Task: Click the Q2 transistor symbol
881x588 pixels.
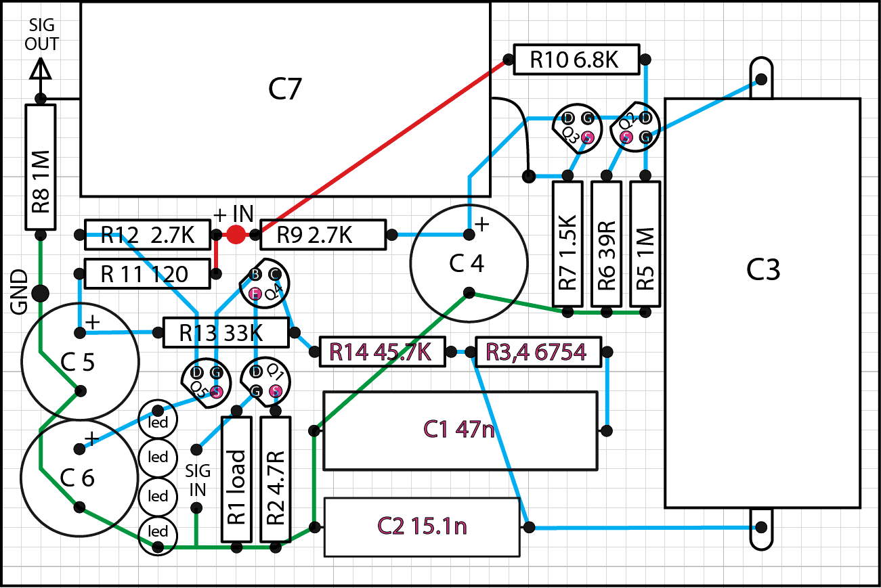Action: pos(636,127)
